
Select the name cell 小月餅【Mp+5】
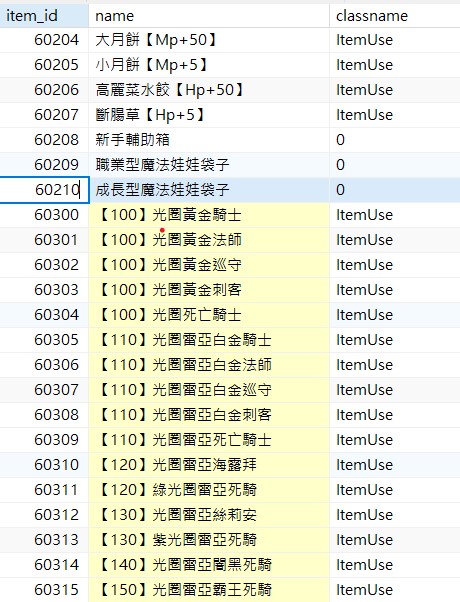click(x=209, y=65)
